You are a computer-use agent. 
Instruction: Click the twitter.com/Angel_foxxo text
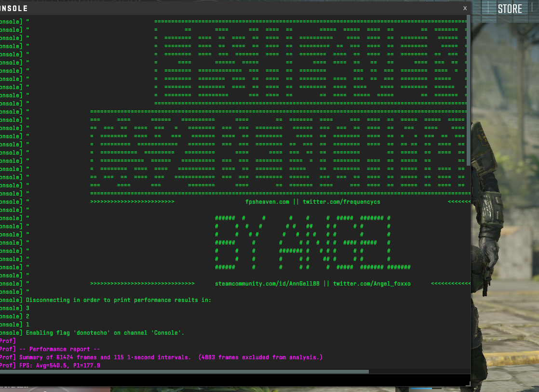pyautogui.click(x=371, y=284)
